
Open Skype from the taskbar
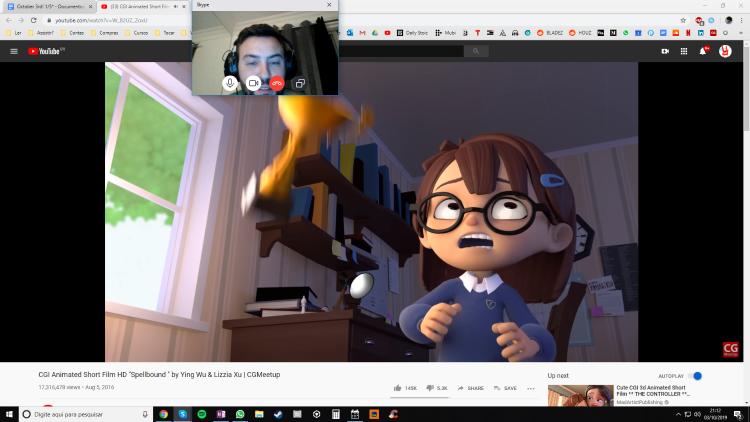pyautogui.click(x=183, y=414)
